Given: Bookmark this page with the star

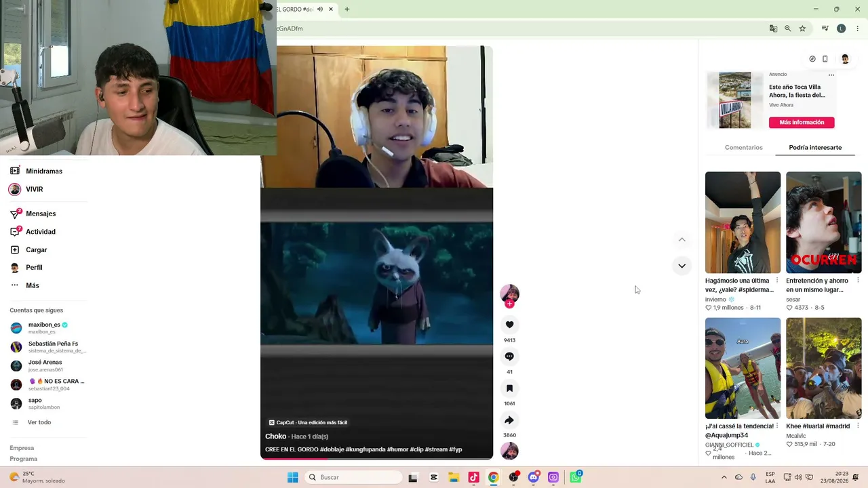Looking at the screenshot, I should coord(802,28).
